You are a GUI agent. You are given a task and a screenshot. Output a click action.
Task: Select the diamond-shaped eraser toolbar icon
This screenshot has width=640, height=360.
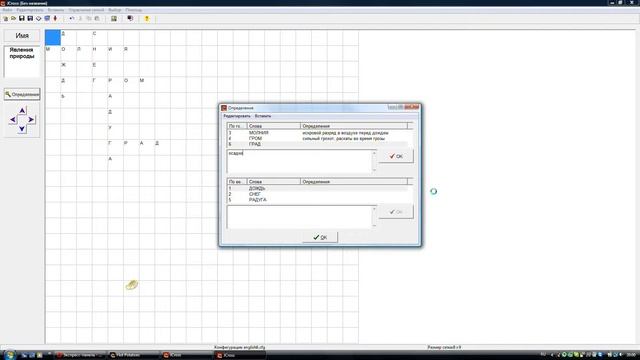[x=38, y=19]
